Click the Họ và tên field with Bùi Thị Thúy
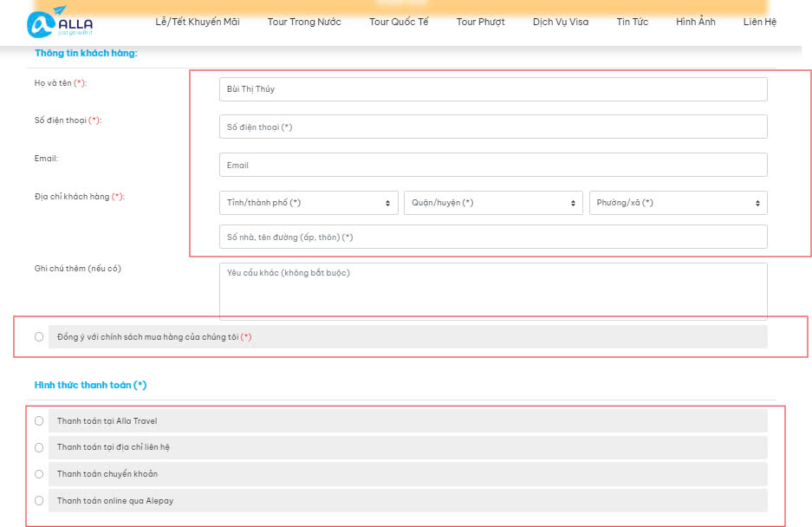The width and height of the screenshot is (812, 527). click(x=493, y=89)
